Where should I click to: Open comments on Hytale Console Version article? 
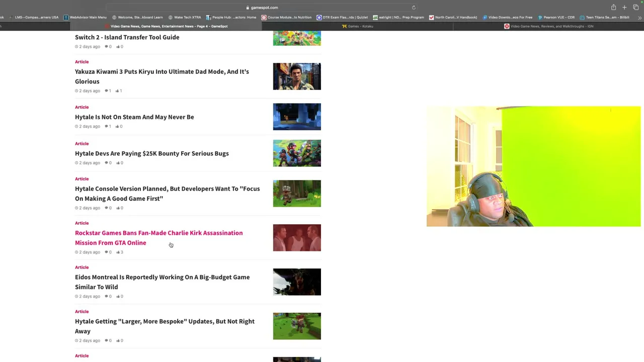point(108,208)
